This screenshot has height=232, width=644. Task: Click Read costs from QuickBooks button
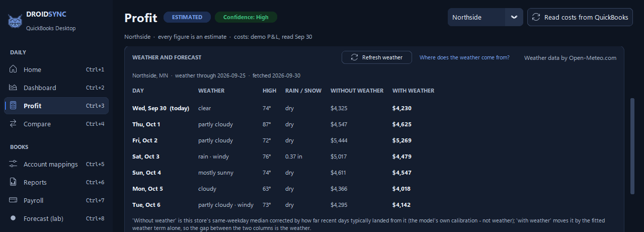[x=580, y=17]
